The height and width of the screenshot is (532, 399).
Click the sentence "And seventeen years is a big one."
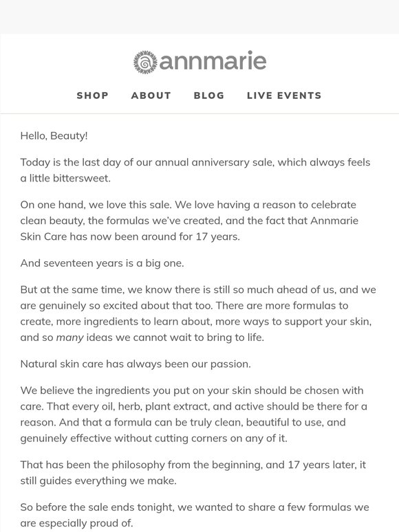pos(103,263)
